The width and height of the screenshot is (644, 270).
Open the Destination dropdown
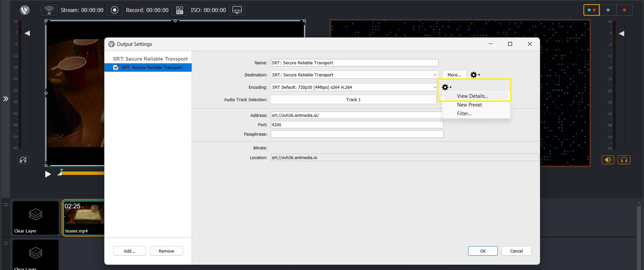click(x=354, y=75)
